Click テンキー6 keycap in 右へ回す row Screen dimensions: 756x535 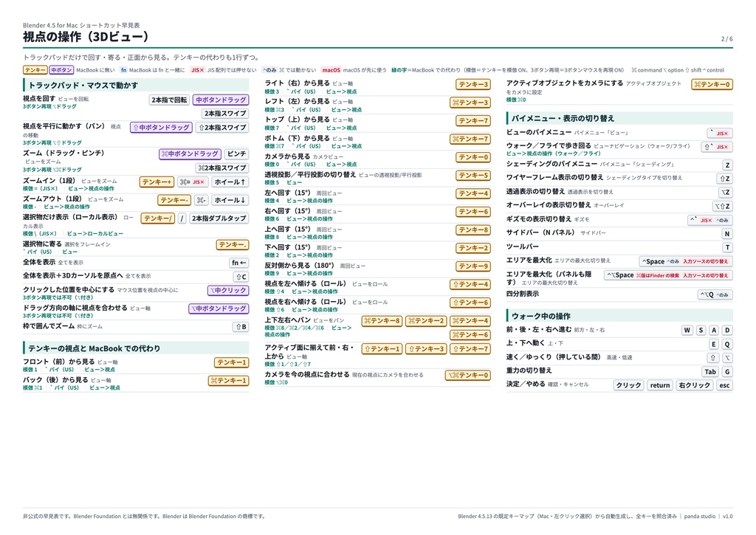point(473,212)
